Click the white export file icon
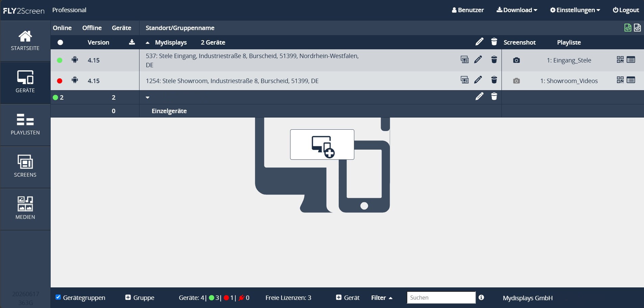Image resolution: width=644 pixels, height=308 pixels. pyautogui.click(x=637, y=28)
